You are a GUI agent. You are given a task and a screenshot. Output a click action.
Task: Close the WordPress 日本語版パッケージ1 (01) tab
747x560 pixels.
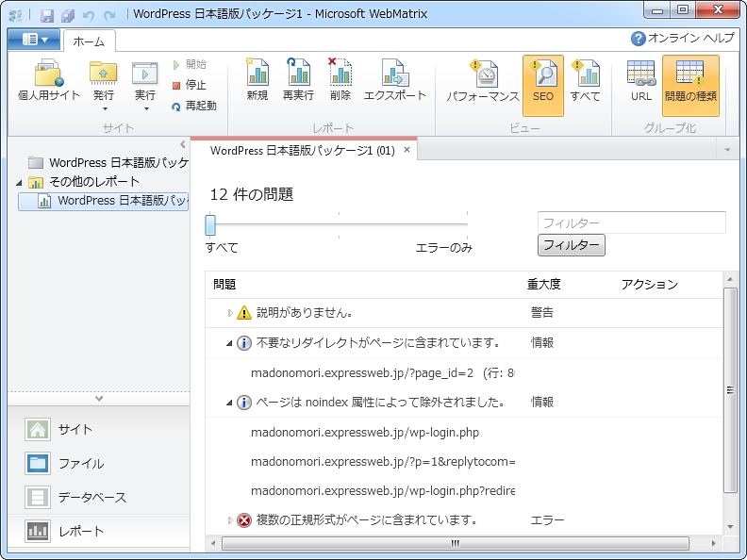[x=407, y=150]
